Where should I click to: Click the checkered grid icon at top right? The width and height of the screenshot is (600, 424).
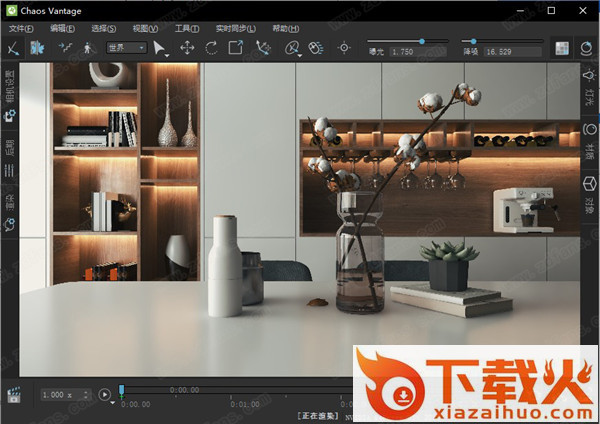coord(562,48)
